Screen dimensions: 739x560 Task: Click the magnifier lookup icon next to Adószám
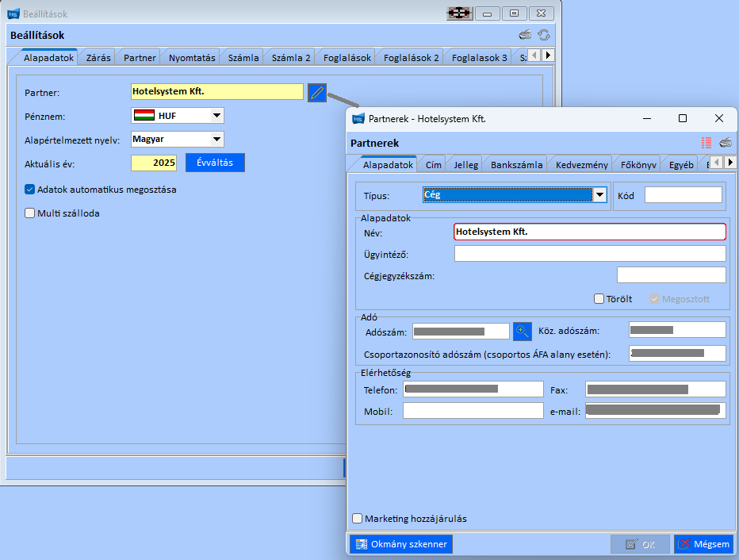523,332
